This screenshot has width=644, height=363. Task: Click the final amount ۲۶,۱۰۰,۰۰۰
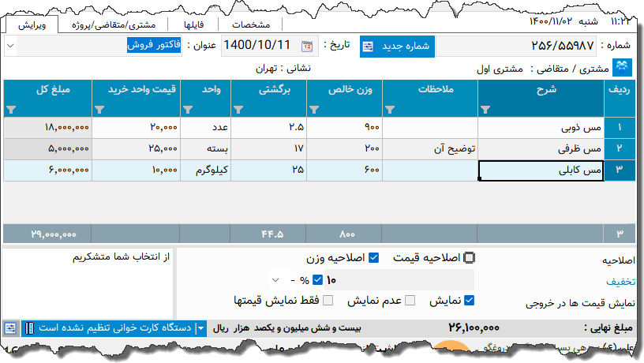point(474,327)
